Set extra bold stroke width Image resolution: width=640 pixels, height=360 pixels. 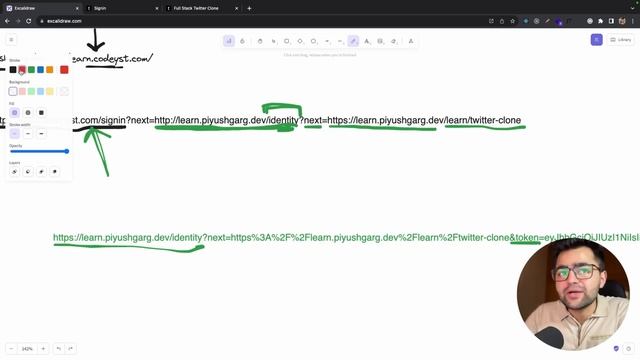click(x=41, y=134)
